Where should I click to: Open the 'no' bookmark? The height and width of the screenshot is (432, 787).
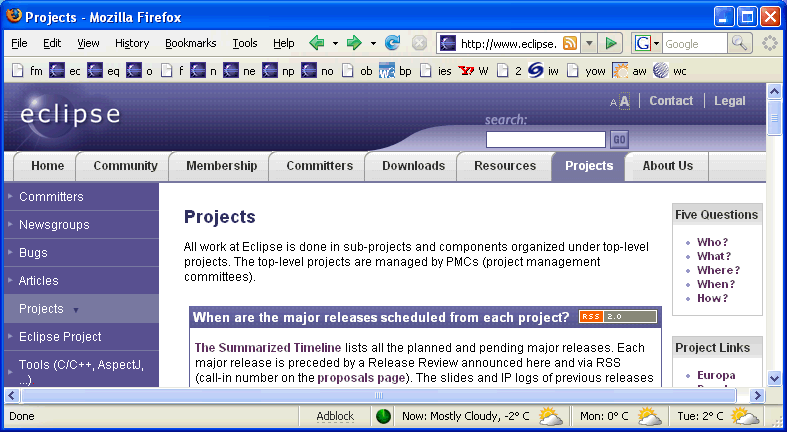click(x=317, y=71)
